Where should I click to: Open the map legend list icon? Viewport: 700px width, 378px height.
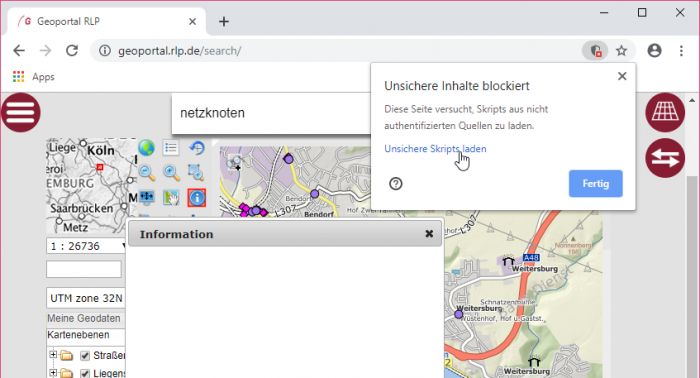pos(171,148)
